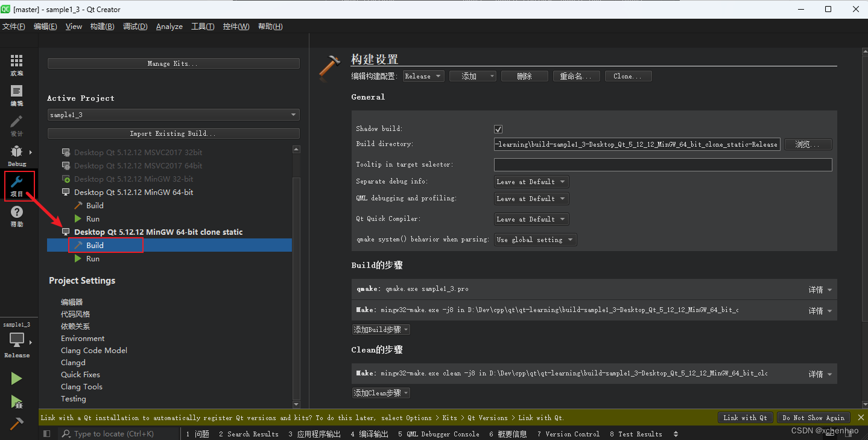Open the Design (设计) mode
The height and width of the screenshot is (440, 868).
[x=16, y=126]
